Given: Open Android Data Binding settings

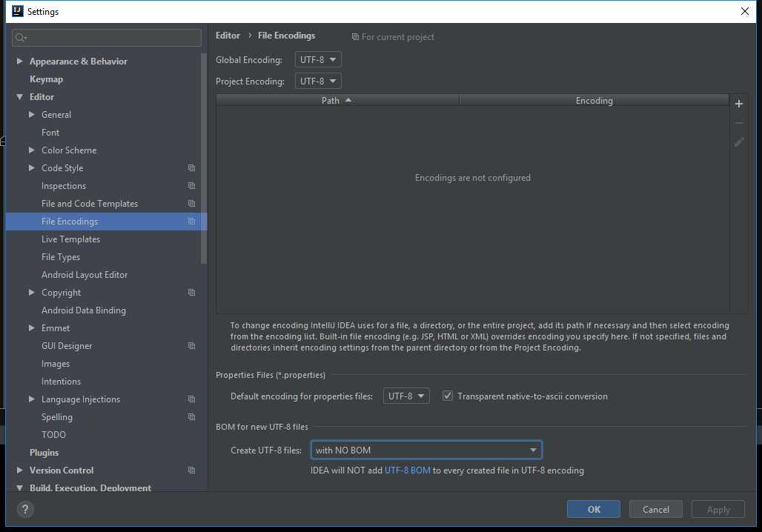Looking at the screenshot, I should tap(83, 310).
